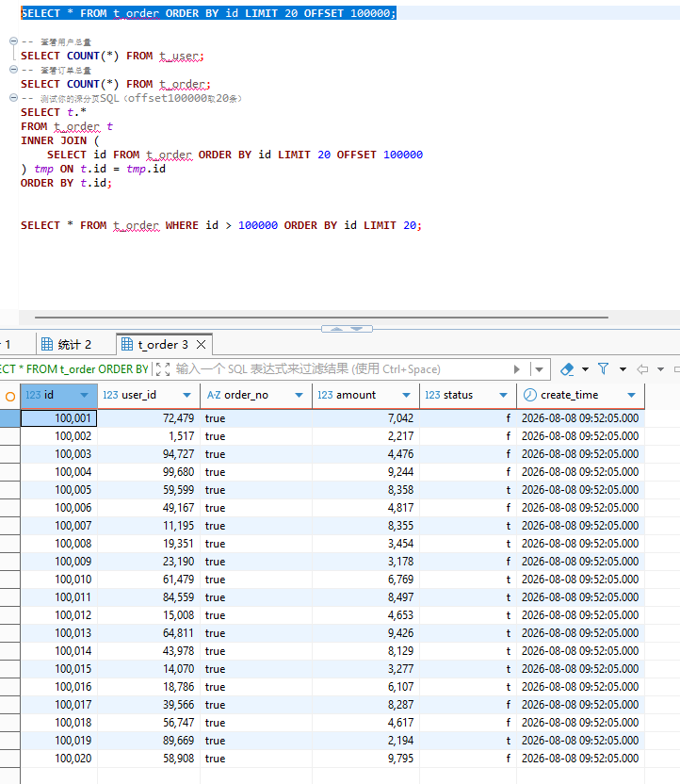This screenshot has width=680, height=784.
Task: Click the grid icon on 统计 2 tab
Action: coord(47,344)
